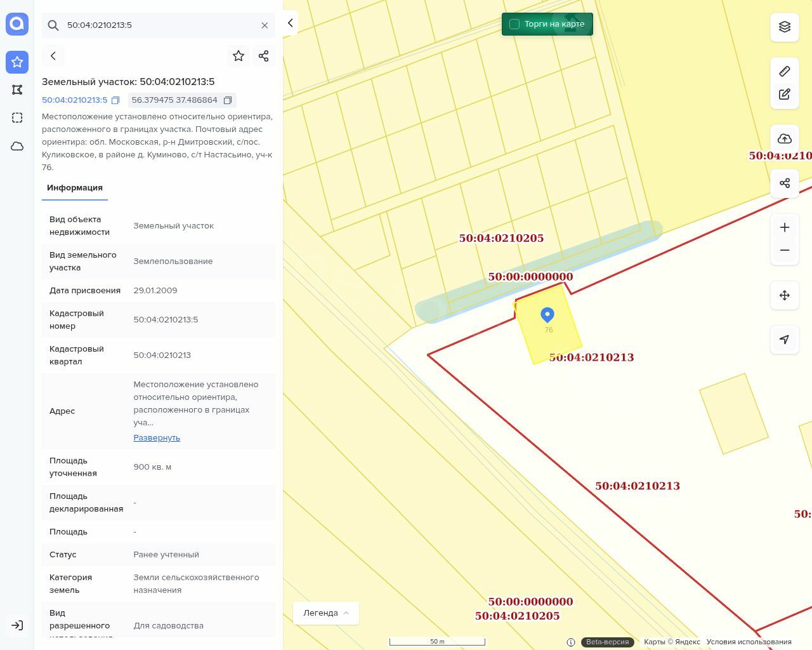
Task: Expand the full address via Развернуть
Action: click(157, 438)
